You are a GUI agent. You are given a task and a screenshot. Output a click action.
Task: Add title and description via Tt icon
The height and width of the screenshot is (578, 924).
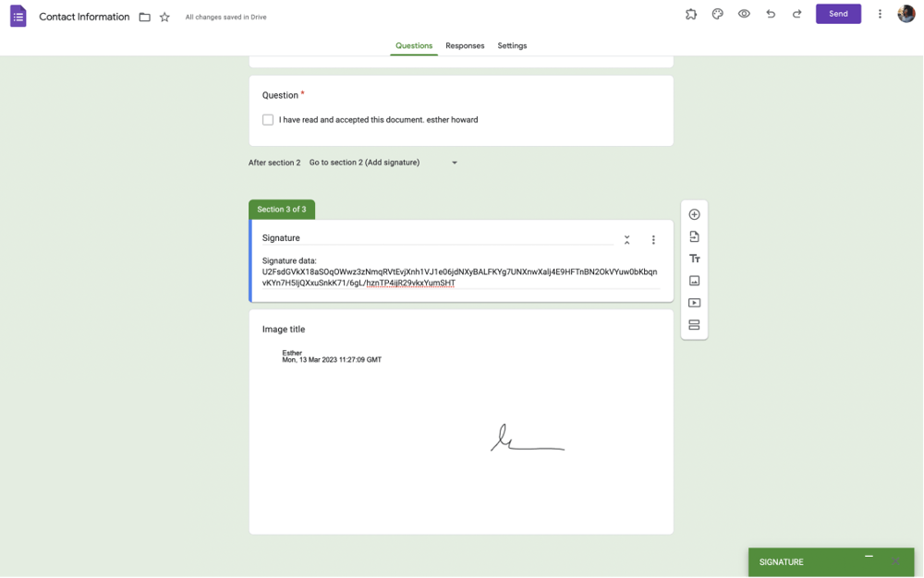coord(694,259)
